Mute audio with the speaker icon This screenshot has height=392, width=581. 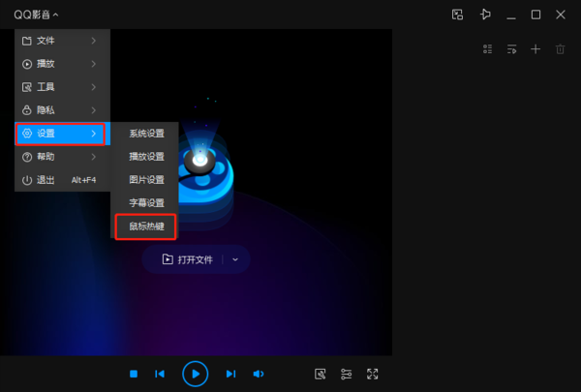[259, 374]
